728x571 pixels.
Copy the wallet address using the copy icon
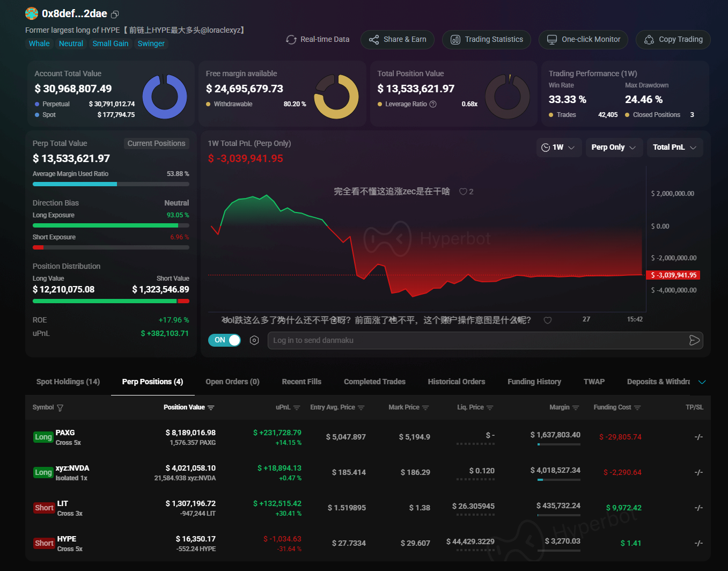115,14
